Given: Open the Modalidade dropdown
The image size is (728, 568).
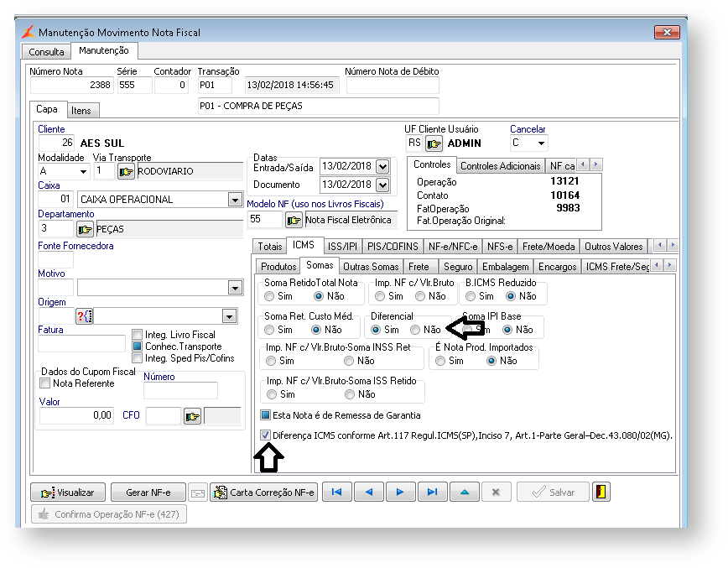Looking at the screenshot, I should point(83,172).
